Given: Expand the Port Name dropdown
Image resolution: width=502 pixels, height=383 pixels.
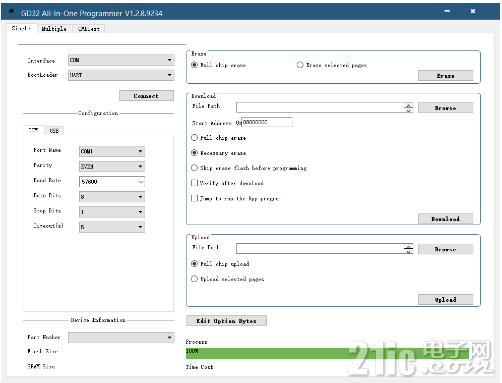Looking at the screenshot, I should [x=112, y=151].
